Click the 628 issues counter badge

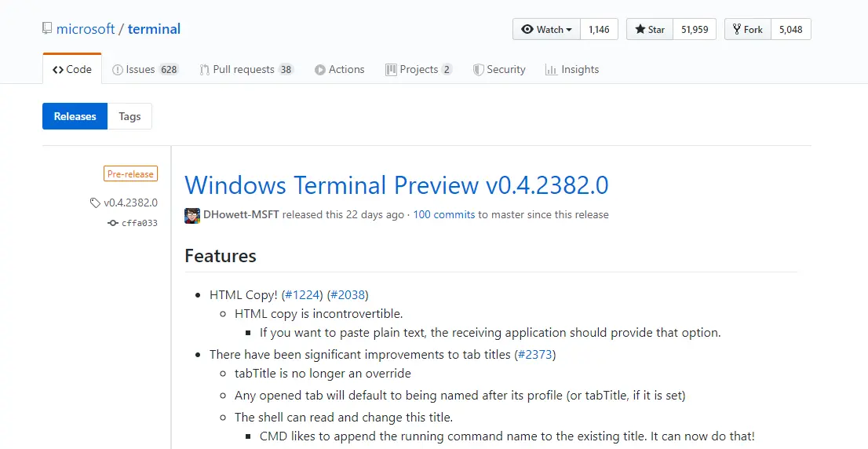point(169,70)
